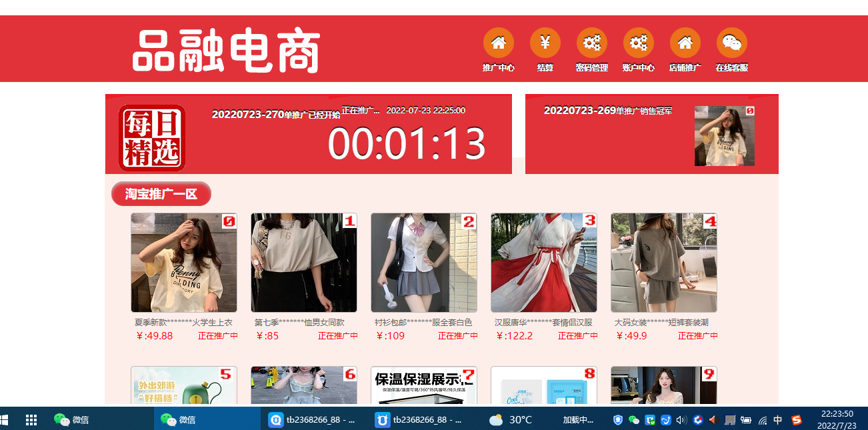Viewport: 868px width, 430px height.
Task: Click the blue-red circular tray icon
Action: (x=698, y=420)
